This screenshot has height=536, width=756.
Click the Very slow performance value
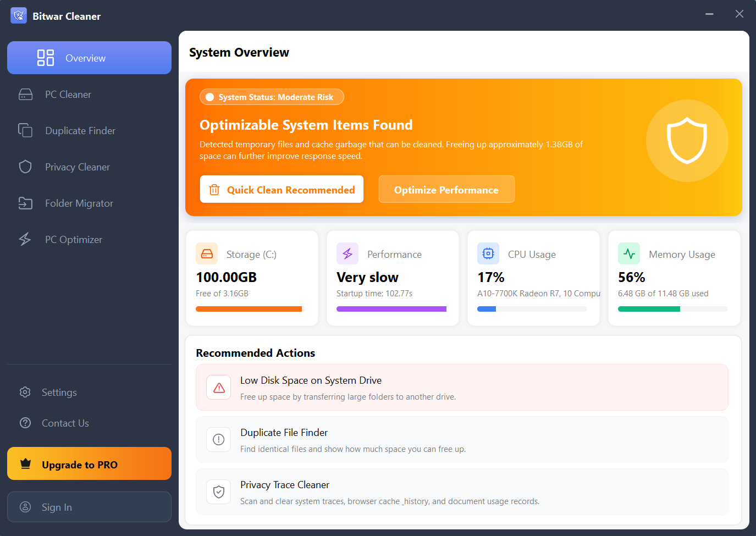pyautogui.click(x=367, y=277)
